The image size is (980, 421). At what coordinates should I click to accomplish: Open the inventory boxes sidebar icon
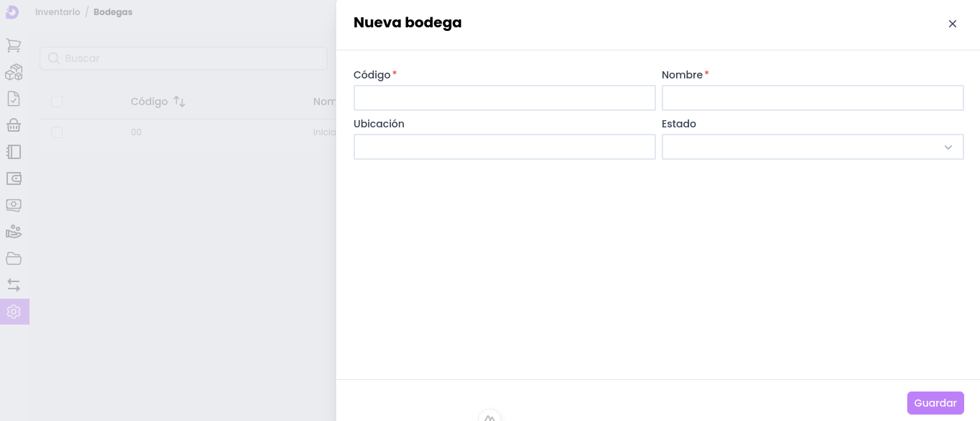[x=14, y=72]
